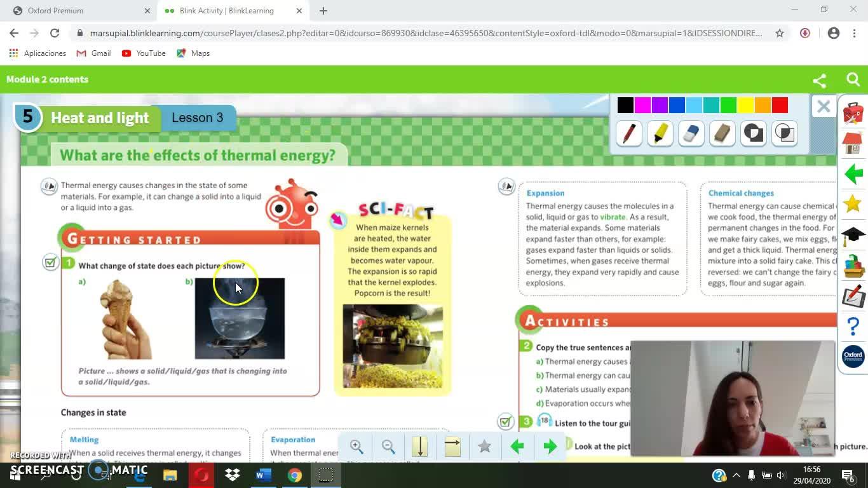Select the Blink Activity browser tab
Image resolution: width=868 pixels, height=488 pixels.
(227, 11)
